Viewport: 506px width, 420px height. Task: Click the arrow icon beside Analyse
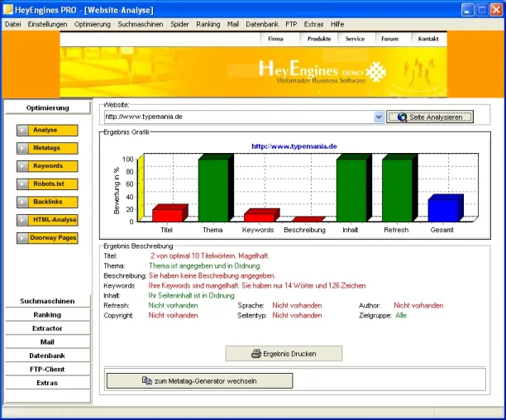point(22,131)
